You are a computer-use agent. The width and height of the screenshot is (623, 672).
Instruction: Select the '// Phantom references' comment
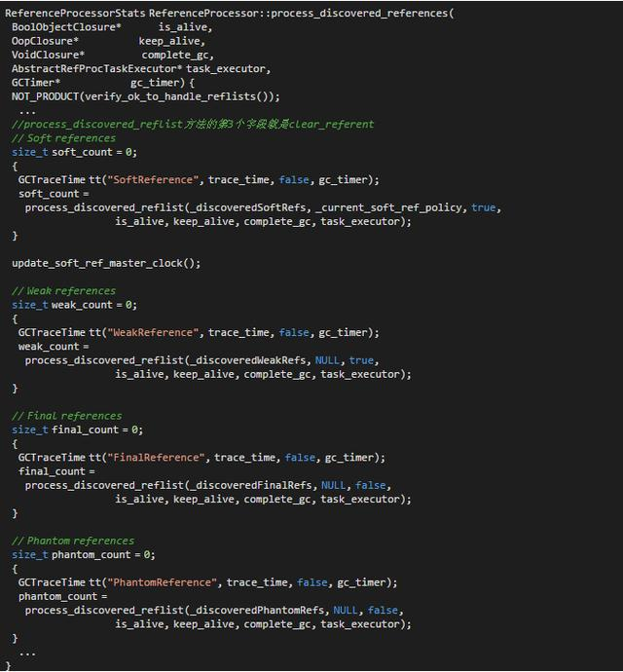[x=73, y=541]
